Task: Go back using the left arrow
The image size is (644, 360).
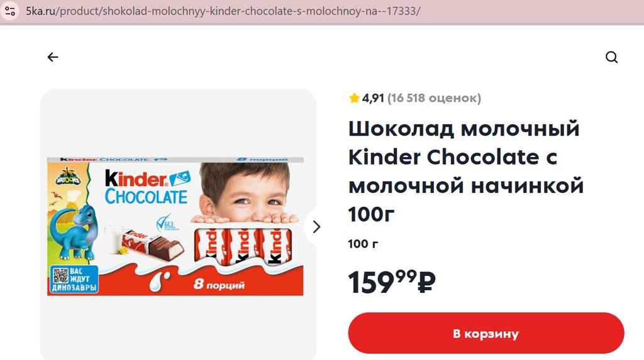Action: (53, 57)
